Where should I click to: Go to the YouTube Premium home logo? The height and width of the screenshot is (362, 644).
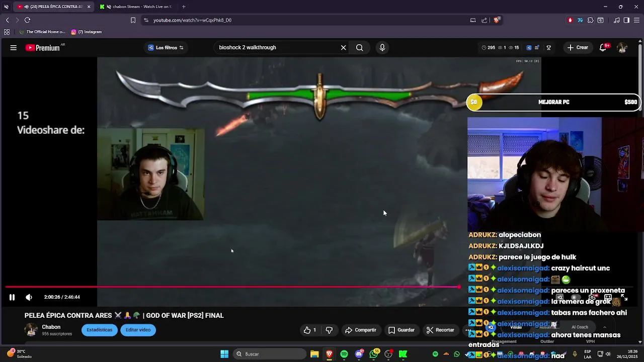click(x=43, y=48)
